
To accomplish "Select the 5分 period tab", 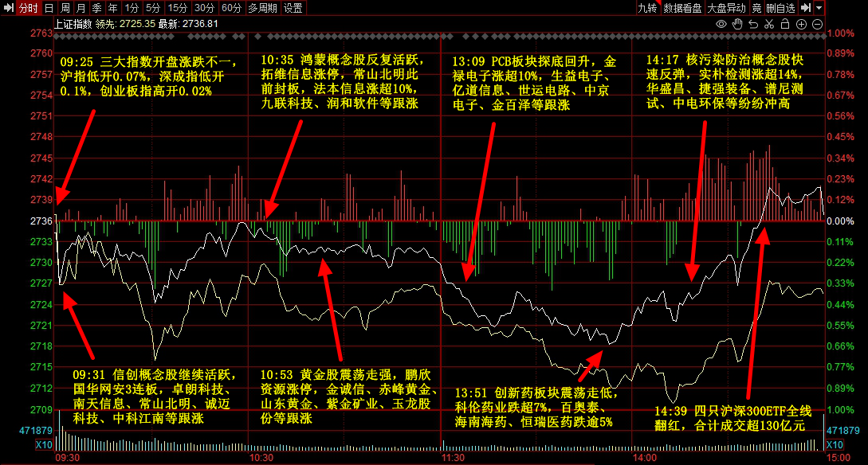I will (x=153, y=8).
